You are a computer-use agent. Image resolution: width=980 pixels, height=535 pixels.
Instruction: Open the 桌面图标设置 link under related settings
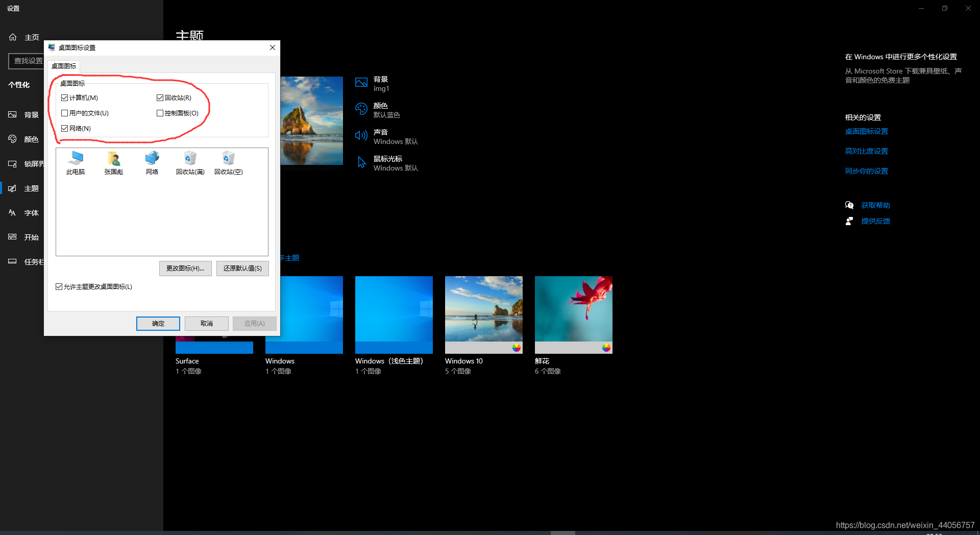tap(867, 132)
